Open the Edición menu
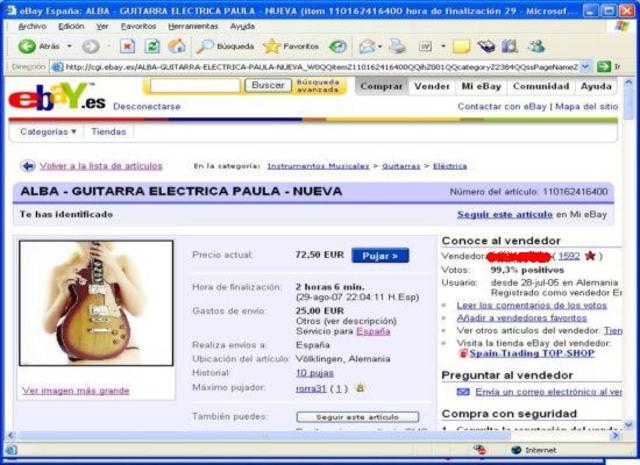The image size is (640, 465). pyautogui.click(x=71, y=27)
